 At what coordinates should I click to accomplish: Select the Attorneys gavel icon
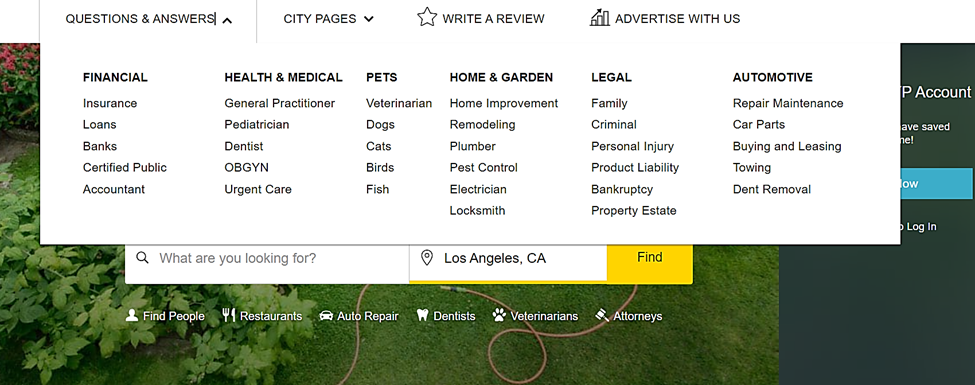pos(602,315)
